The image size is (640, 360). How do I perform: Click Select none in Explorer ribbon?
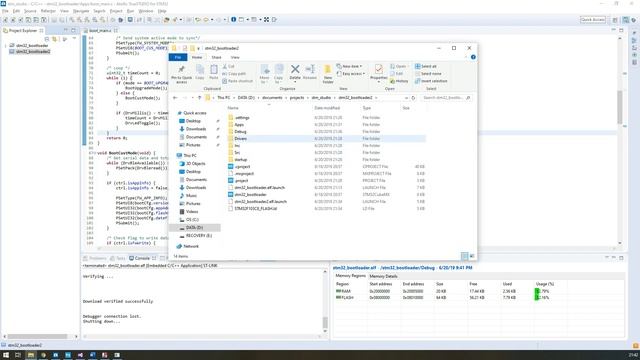(428, 74)
